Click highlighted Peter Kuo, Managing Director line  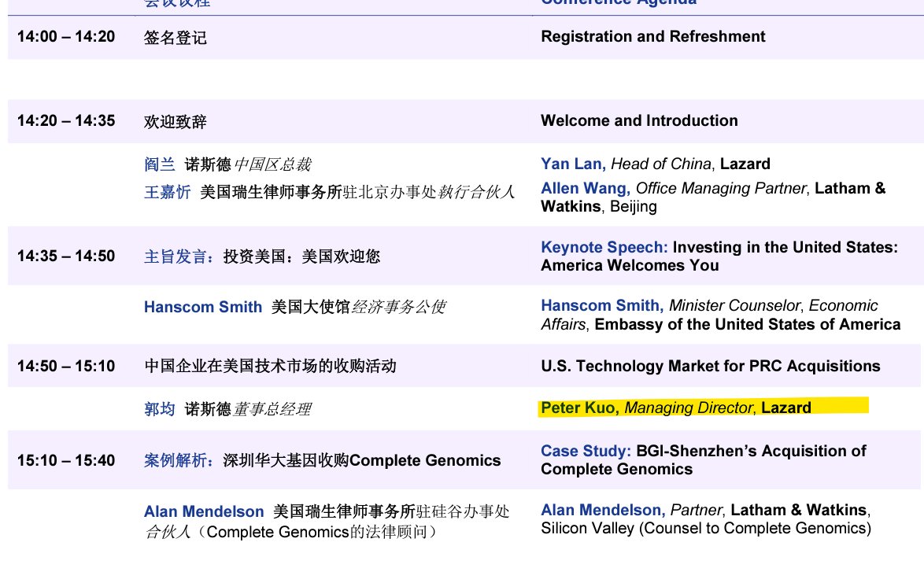click(676, 408)
